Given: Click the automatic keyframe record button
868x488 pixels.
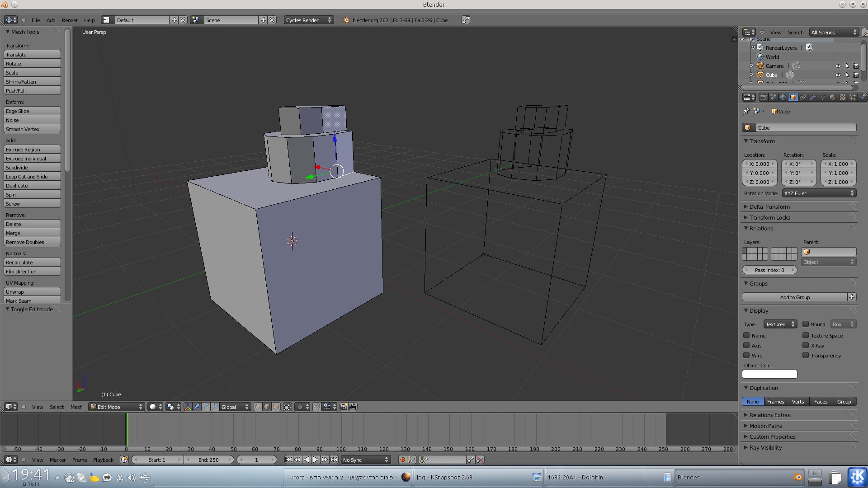Looking at the screenshot, I should [402, 460].
